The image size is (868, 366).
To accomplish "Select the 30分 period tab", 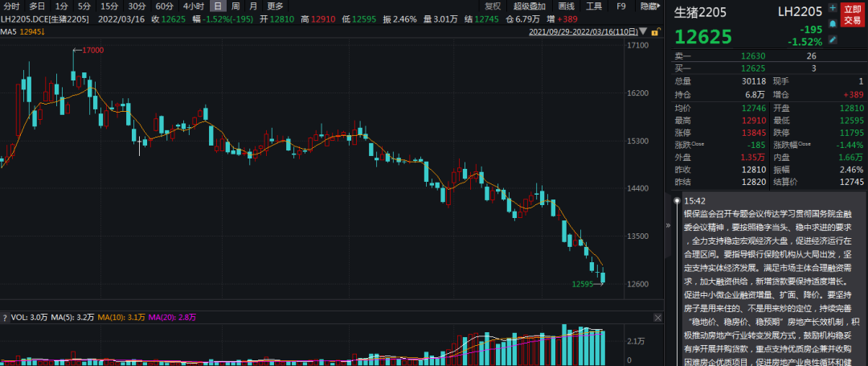I will pos(136,6).
